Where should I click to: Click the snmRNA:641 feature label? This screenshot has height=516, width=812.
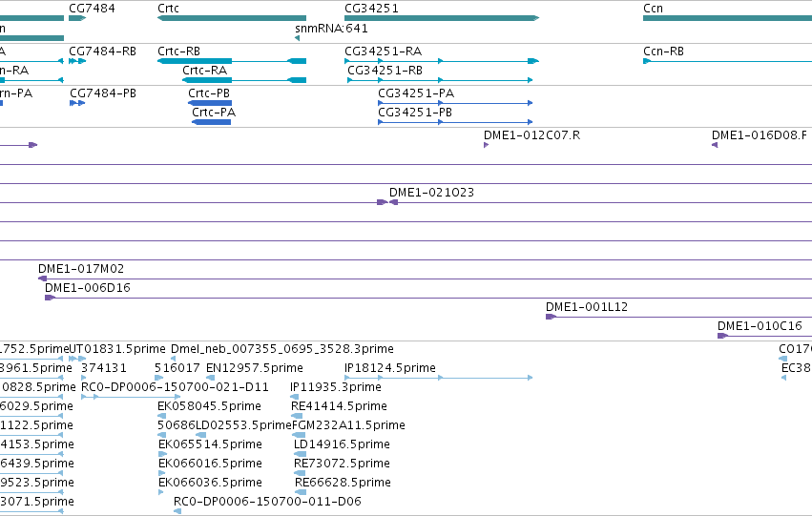point(331,29)
